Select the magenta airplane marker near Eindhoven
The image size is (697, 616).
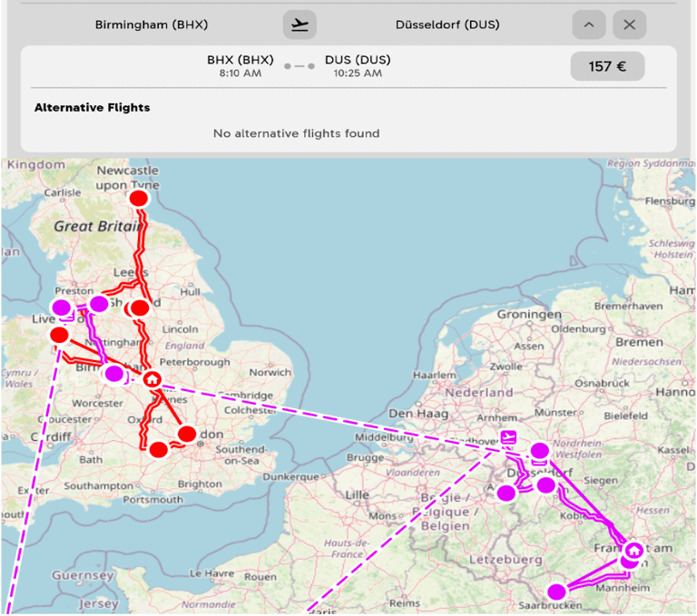[508, 437]
